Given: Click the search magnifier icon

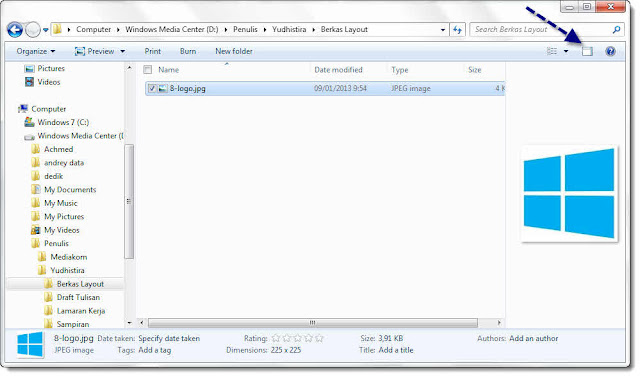Looking at the screenshot, I should click(617, 29).
